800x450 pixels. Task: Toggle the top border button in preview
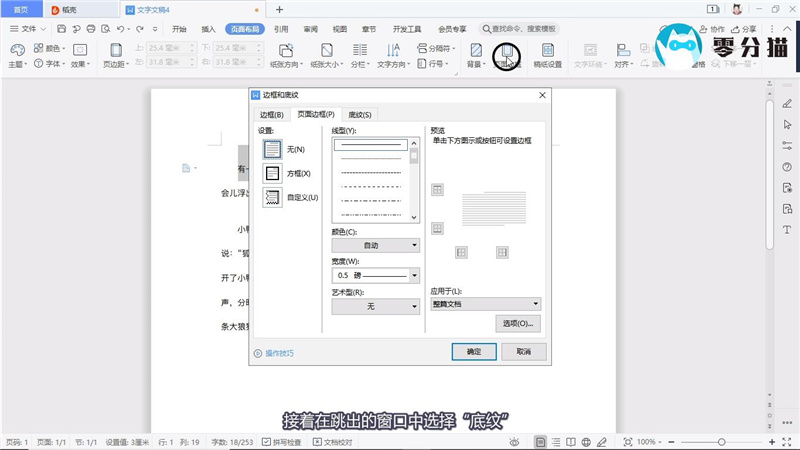437,190
